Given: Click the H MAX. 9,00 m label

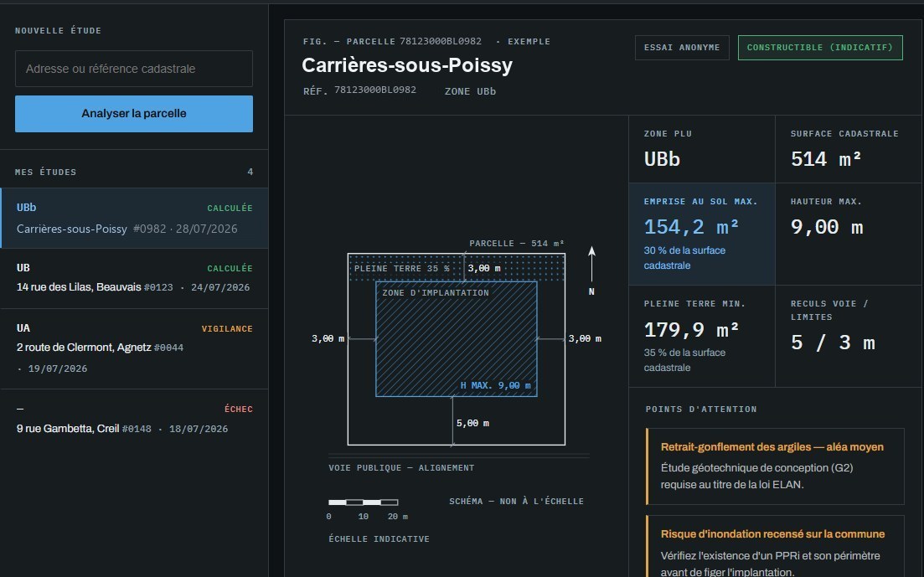Looking at the screenshot, I should pos(496,385).
